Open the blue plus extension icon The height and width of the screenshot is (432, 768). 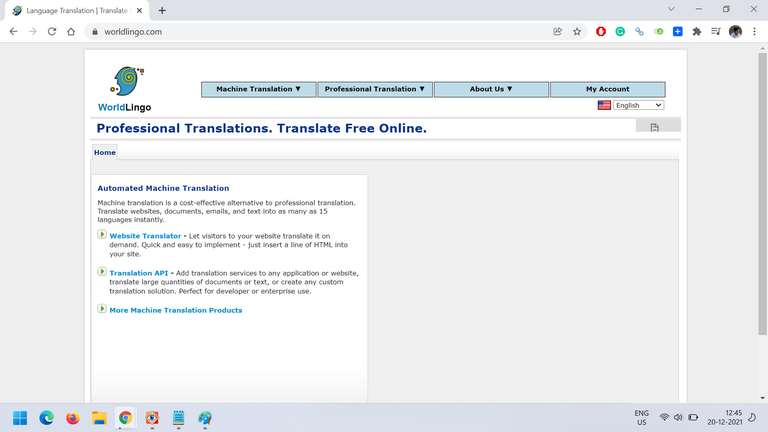pyautogui.click(x=678, y=31)
